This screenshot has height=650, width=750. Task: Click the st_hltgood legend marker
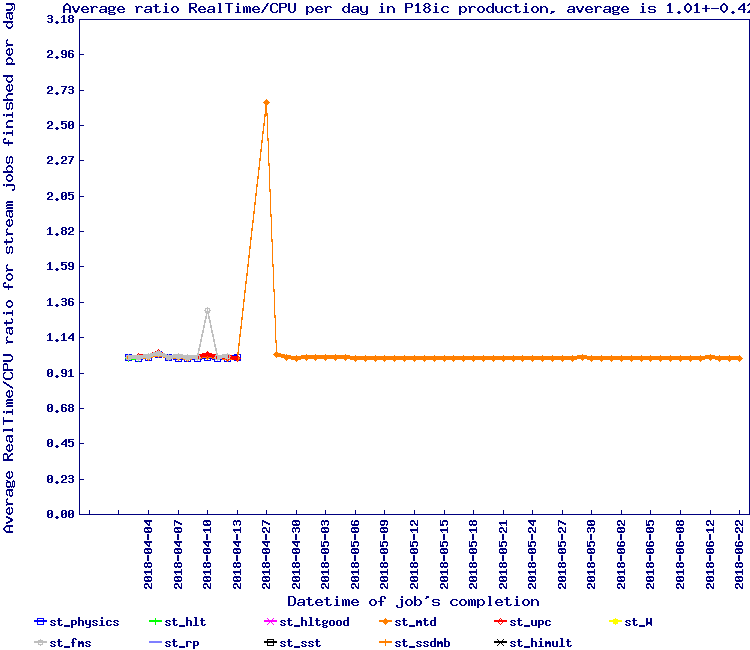pos(270,622)
